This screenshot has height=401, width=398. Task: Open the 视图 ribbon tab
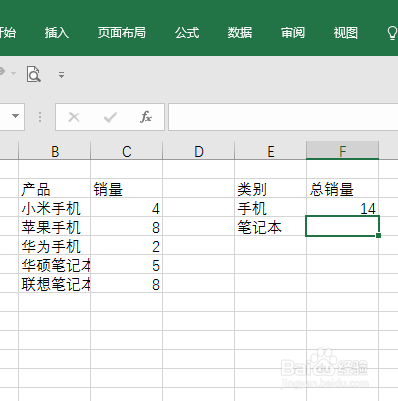pos(346,33)
